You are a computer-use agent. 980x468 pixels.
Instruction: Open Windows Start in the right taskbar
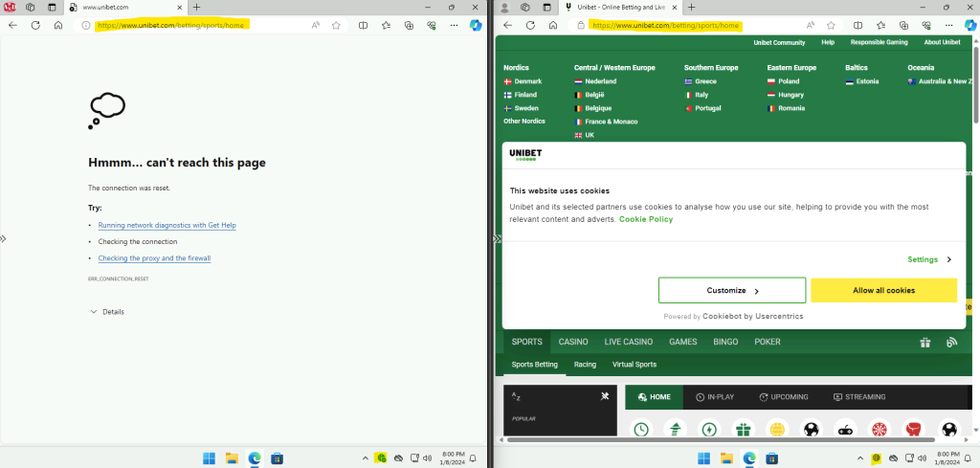coord(704,458)
